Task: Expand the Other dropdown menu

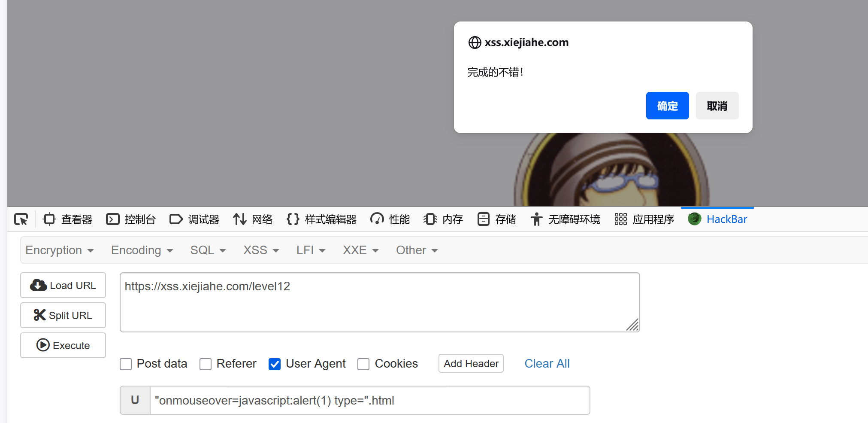Action: point(417,250)
